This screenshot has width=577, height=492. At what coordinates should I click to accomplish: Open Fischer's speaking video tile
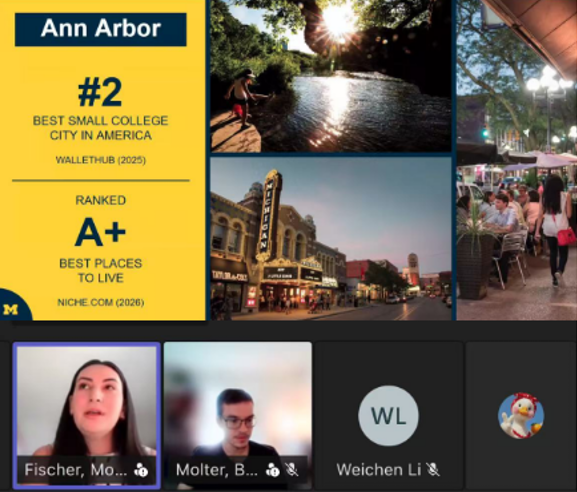click(87, 416)
